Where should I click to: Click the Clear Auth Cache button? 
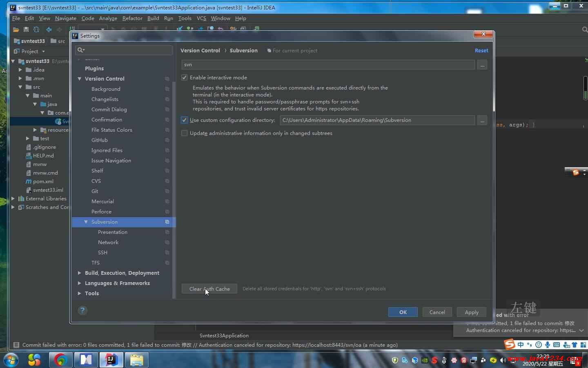(209, 289)
